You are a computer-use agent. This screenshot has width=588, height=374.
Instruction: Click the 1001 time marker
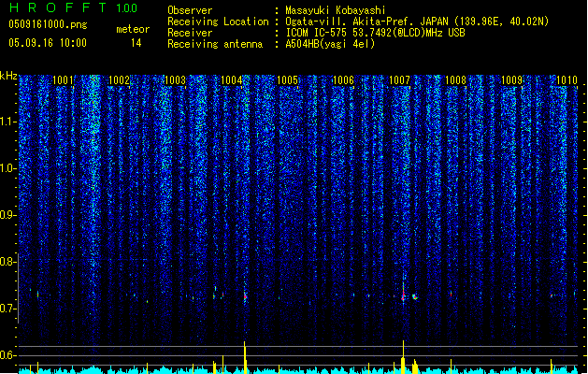tap(63, 80)
